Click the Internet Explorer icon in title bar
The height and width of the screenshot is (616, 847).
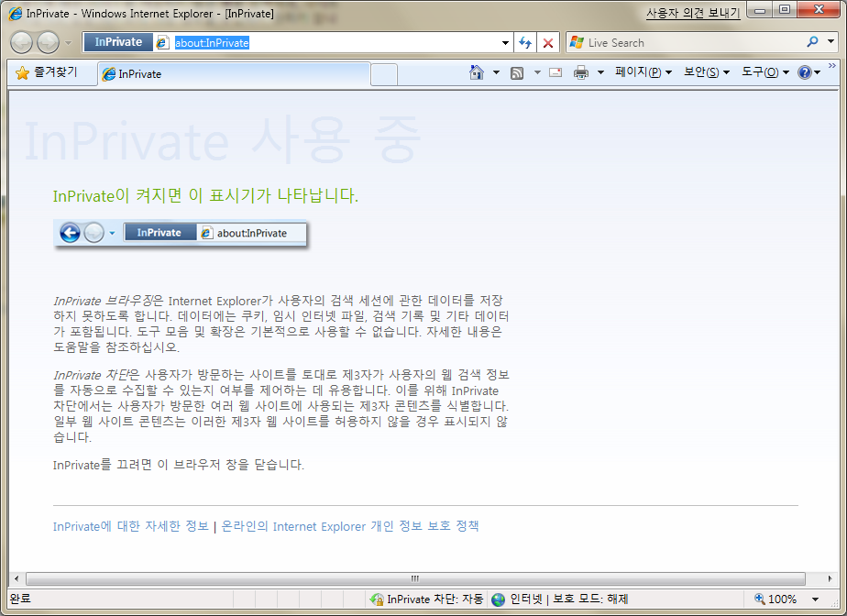[x=16, y=14]
